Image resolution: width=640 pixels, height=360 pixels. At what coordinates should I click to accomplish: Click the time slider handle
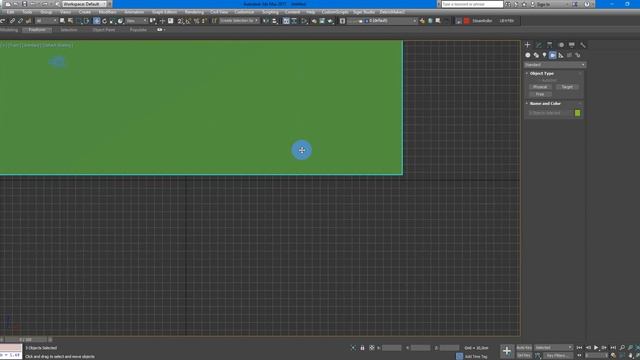(25, 340)
